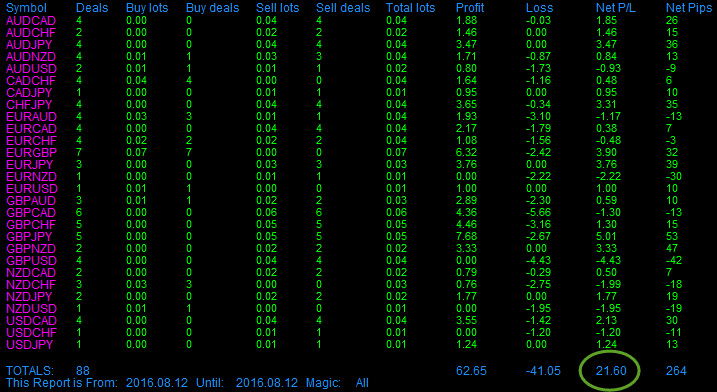This screenshot has width=717, height=392.
Task: Select the NZDUSD symbol
Action: pos(32,308)
